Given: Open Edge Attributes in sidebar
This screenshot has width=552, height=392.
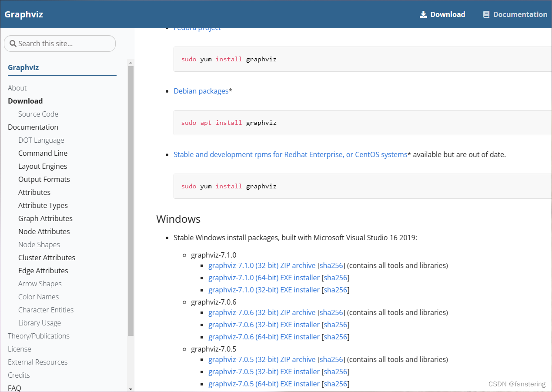Looking at the screenshot, I should click(43, 271).
